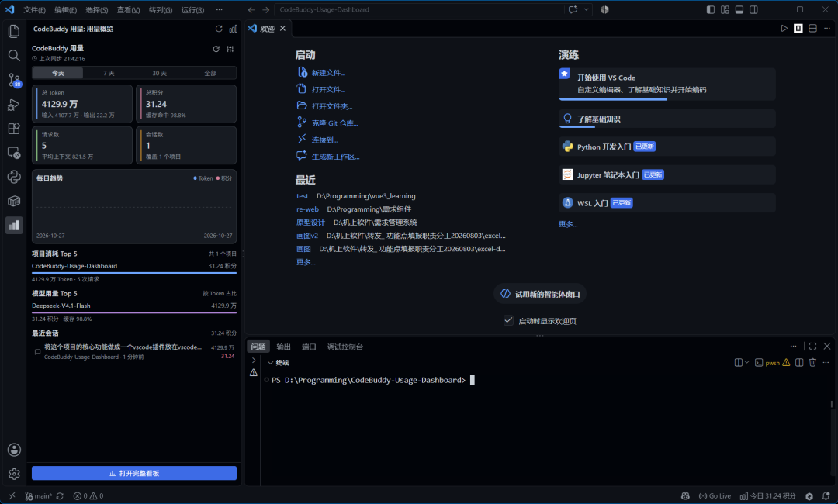Click the Copilot icon in status bar
The width and height of the screenshot is (838, 504).
click(x=685, y=496)
